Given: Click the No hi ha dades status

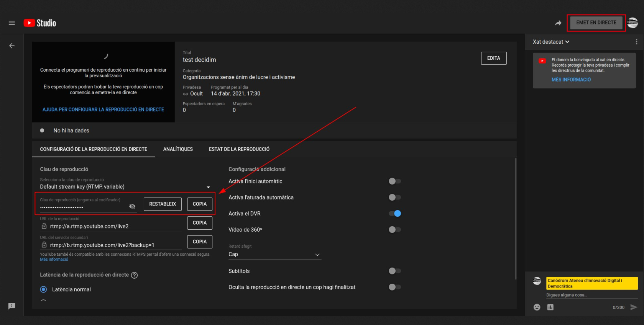Looking at the screenshot, I should click(x=71, y=131).
